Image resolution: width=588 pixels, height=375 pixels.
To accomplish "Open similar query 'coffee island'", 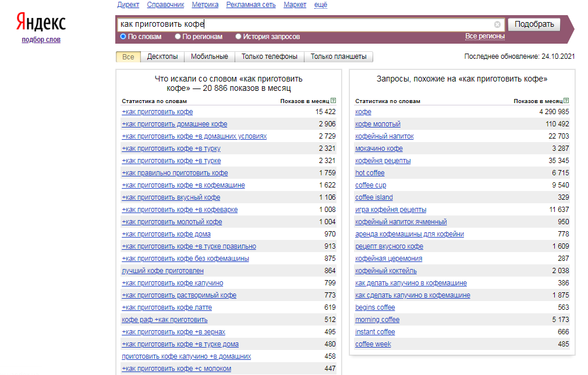I will click(x=374, y=197).
